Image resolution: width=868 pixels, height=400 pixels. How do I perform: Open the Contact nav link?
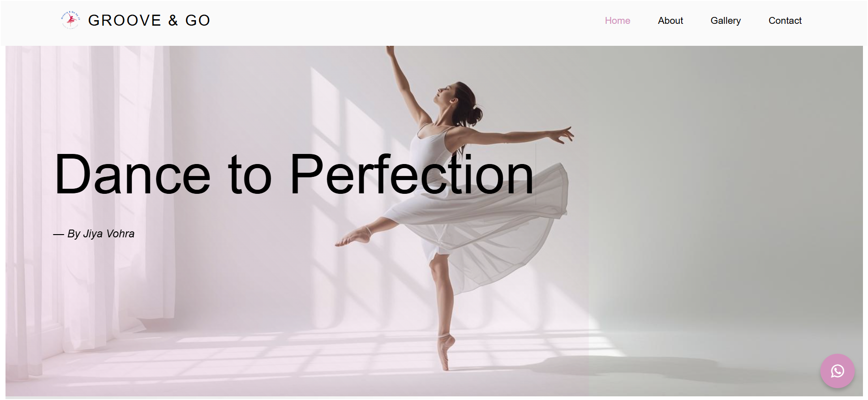click(785, 21)
